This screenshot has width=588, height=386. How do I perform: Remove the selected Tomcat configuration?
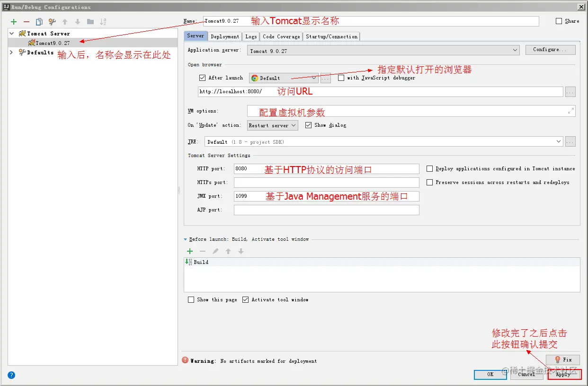coord(27,21)
